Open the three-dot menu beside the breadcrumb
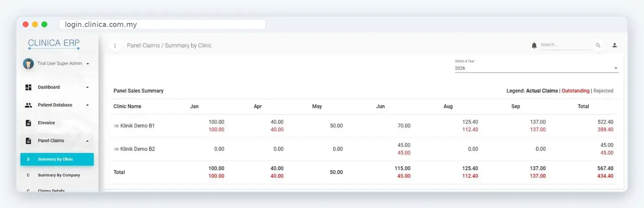This screenshot has width=644, height=208. coord(115,46)
